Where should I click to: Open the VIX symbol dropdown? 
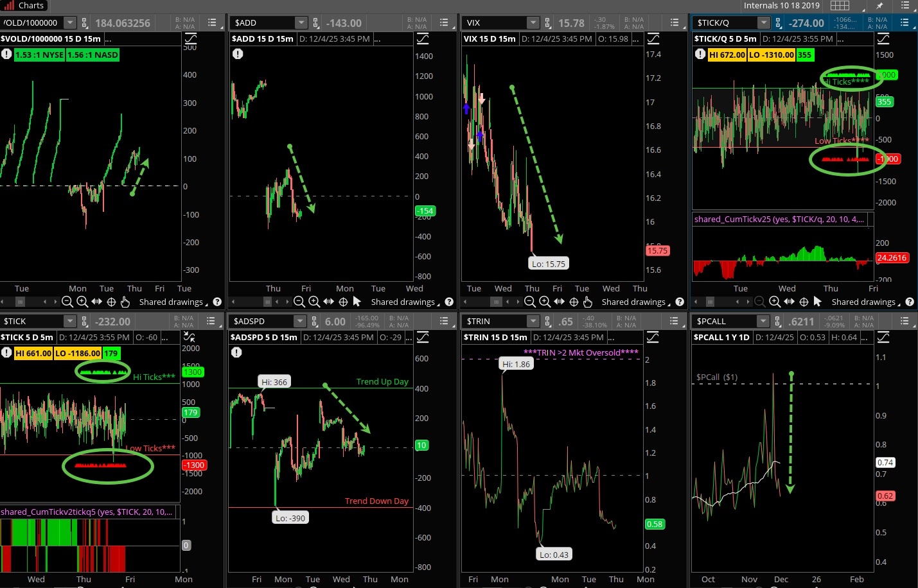(533, 23)
